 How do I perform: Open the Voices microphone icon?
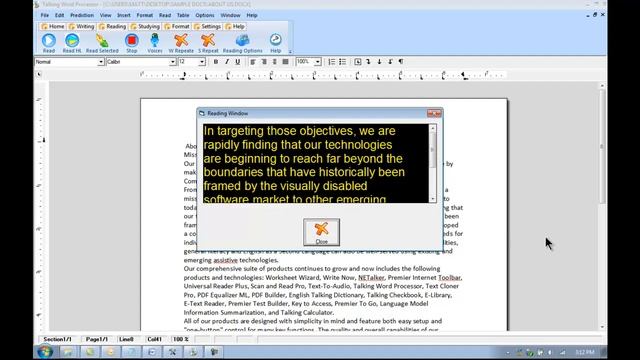pyautogui.click(x=155, y=43)
